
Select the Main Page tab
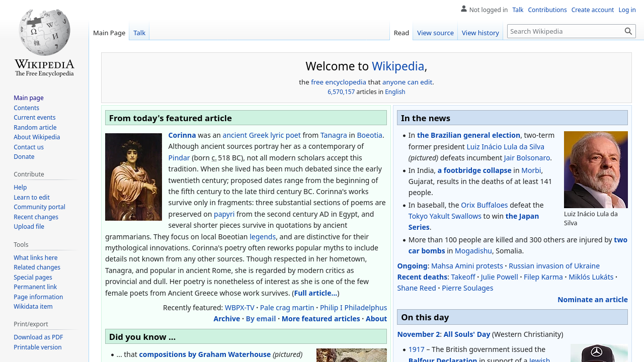109,33
